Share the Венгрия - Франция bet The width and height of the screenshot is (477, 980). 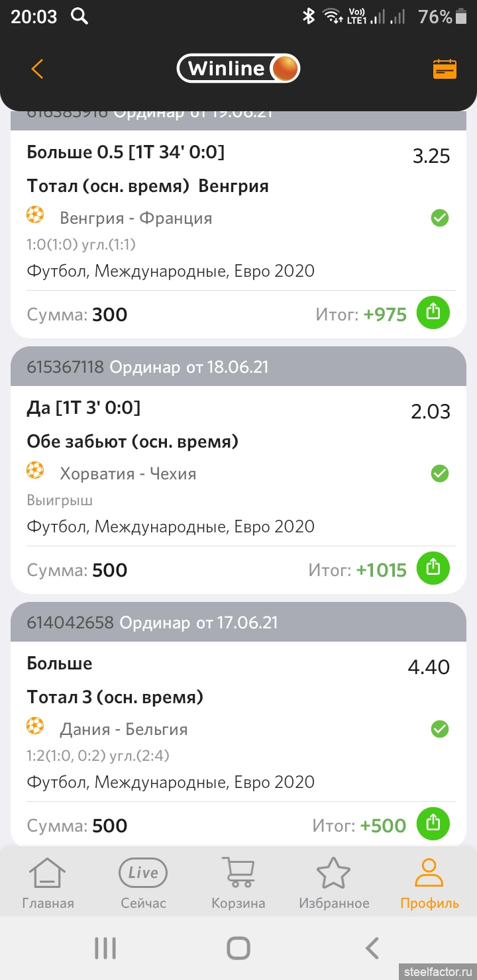coord(433,313)
